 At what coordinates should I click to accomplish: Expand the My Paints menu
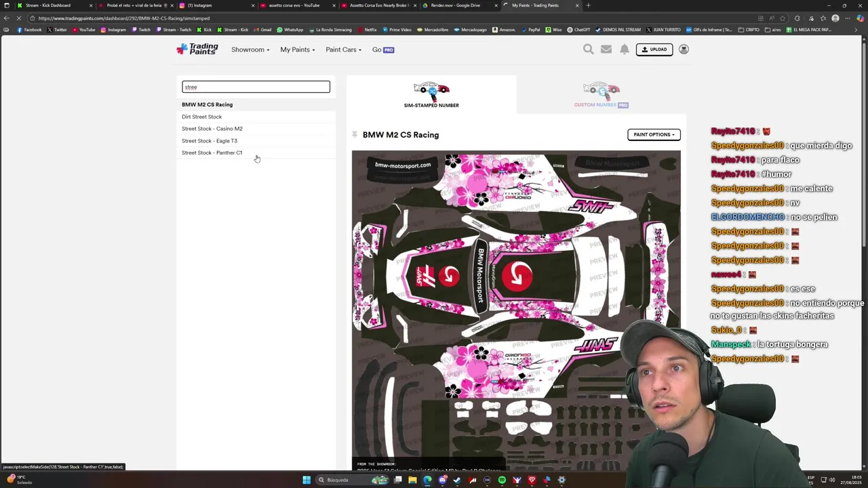(x=298, y=49)
